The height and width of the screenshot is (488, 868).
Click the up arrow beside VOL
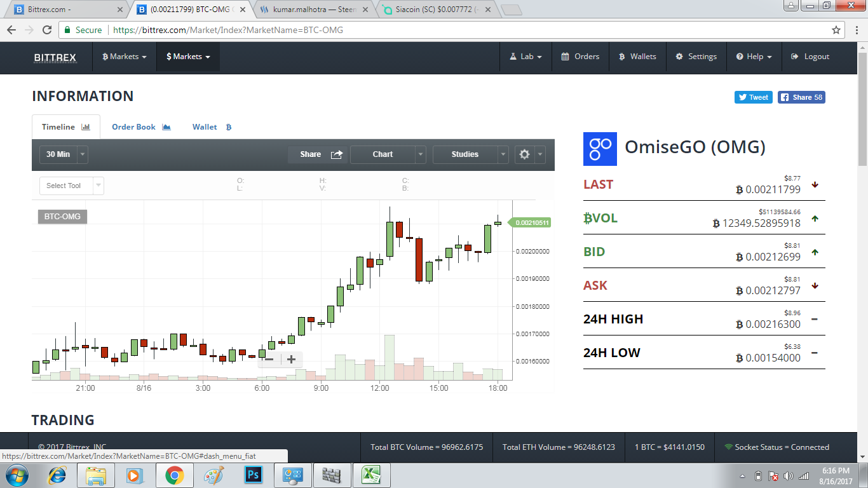coord(815,219)
